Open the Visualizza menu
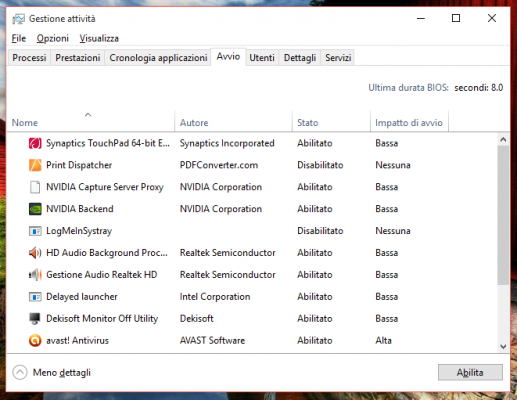 point(99,38)
